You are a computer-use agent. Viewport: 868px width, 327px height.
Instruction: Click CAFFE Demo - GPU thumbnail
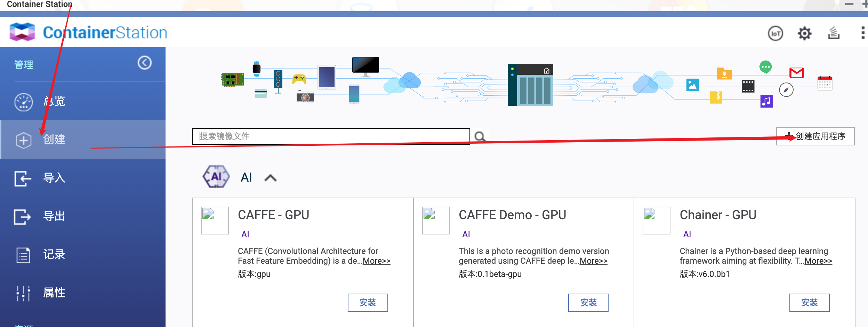tap(436, 221)
